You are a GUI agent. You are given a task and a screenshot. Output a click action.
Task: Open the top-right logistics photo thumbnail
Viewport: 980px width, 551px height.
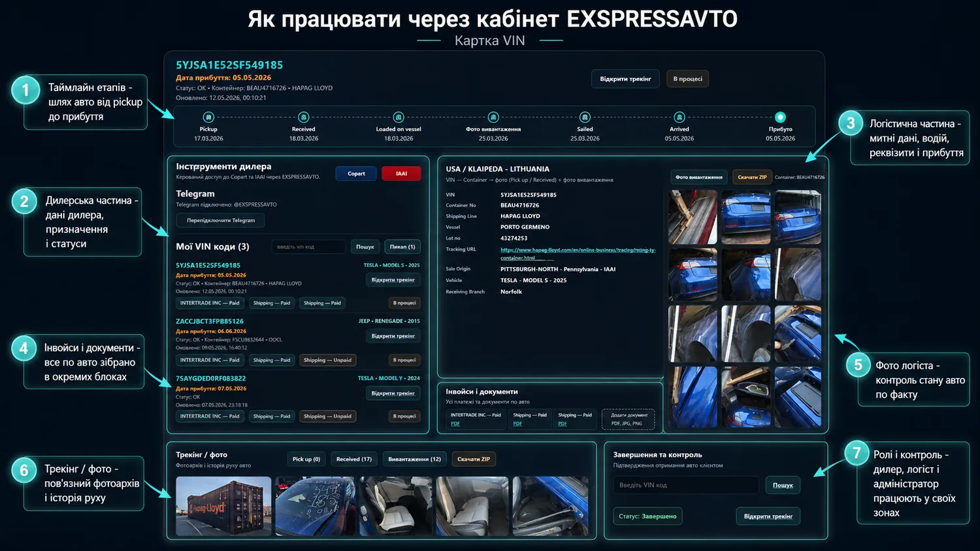coord(798,217)
